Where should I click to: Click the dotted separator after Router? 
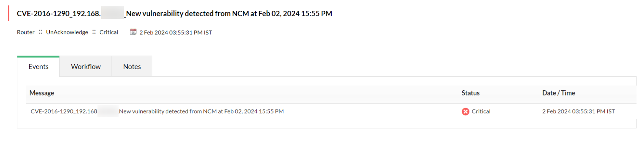coord(40,32)
